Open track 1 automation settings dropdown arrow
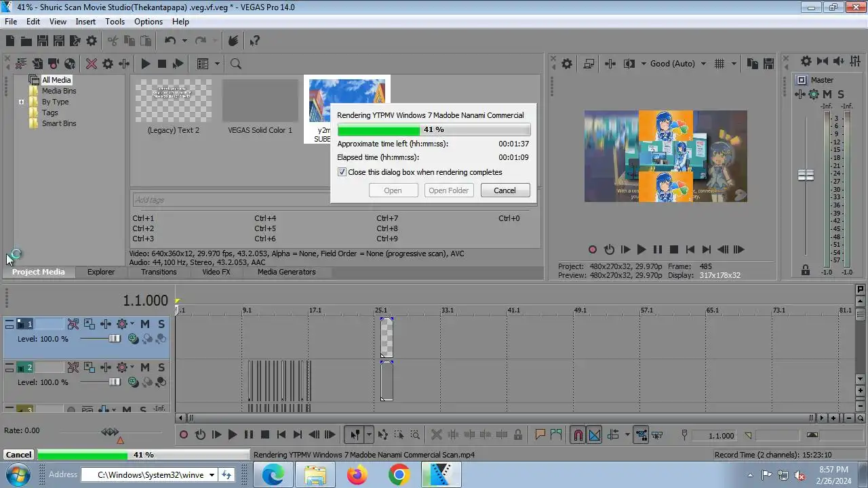Viewport: 868px width, 488px height. point(132,324)
